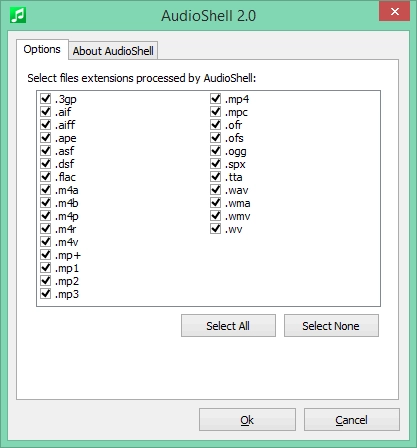The height and width of the screenshot is (448, 417).
Task: Switch to the About AudioShell tab
Action: pyautogui.click(x=113, y=51)
